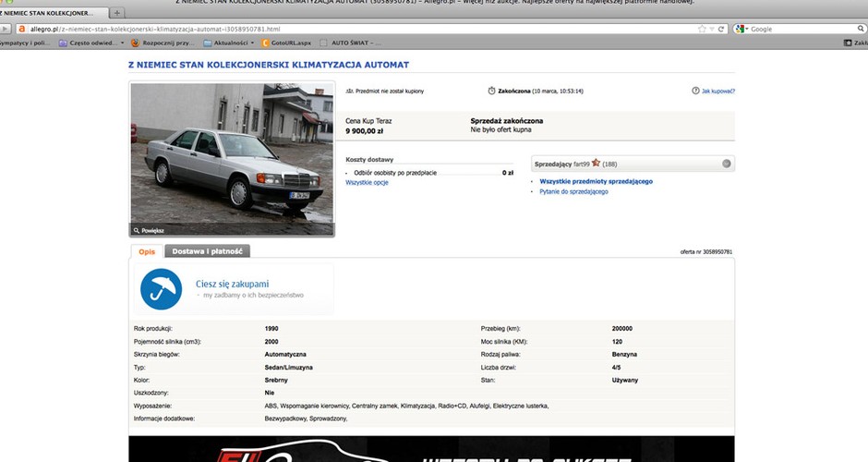Click the Kolor value Srebrny
This screenshot has height=462, width=868.
click(276, 380)
